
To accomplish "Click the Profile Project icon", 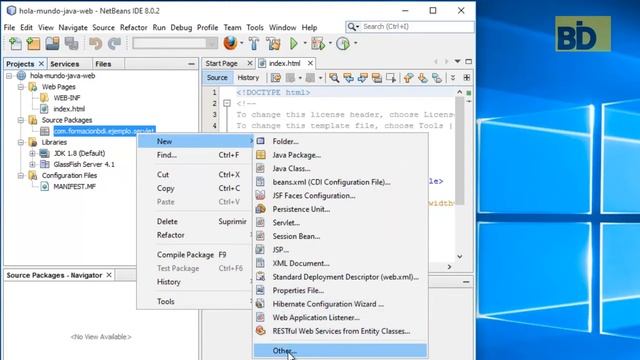I will point(343,43).
